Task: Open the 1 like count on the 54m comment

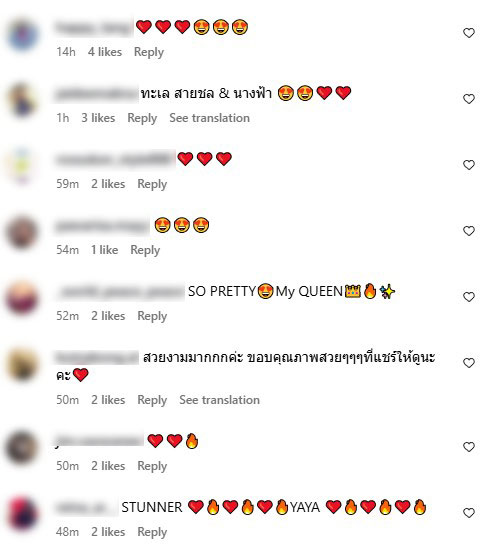Action: pyautogui.click(x=105, y=250)
